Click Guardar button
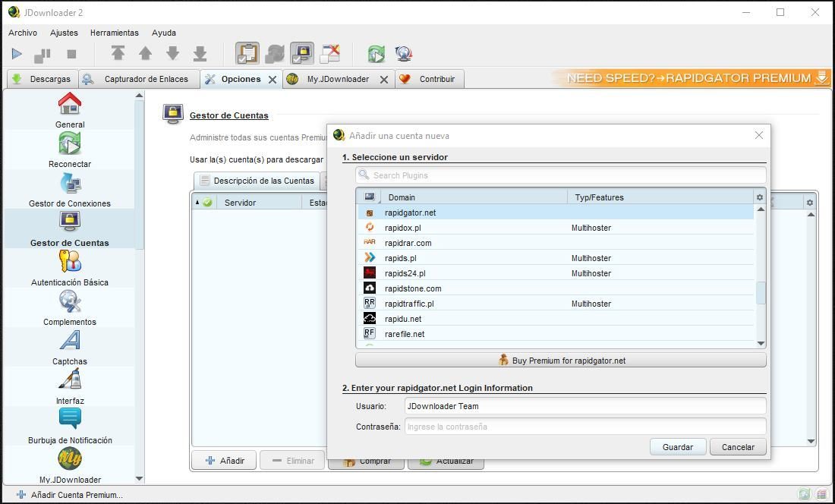This screenshot has width=835, height=504. (x=678, y=447)
